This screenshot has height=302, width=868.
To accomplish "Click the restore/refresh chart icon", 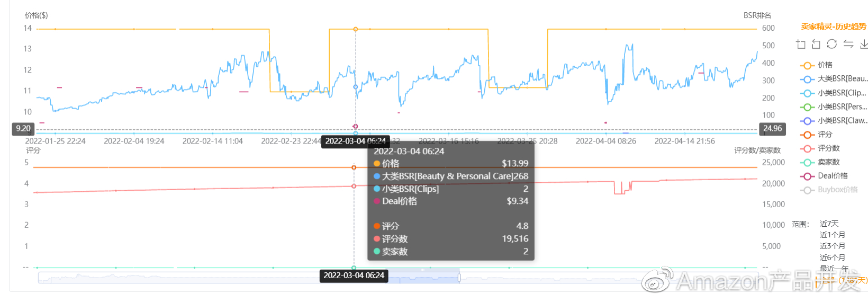I will [x=832, y=44].
